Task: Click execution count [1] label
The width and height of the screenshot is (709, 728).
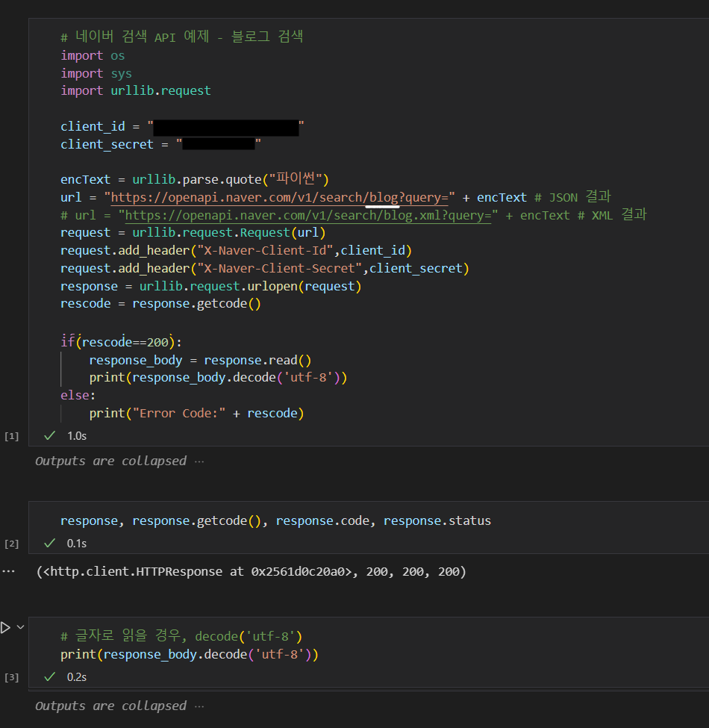Action: point(12,436)
